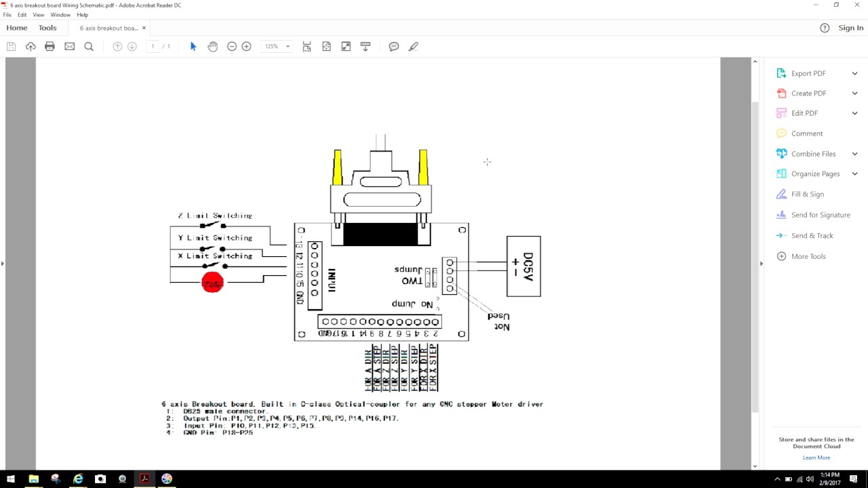Open the Export PDF tool

(x=808, y=73)
